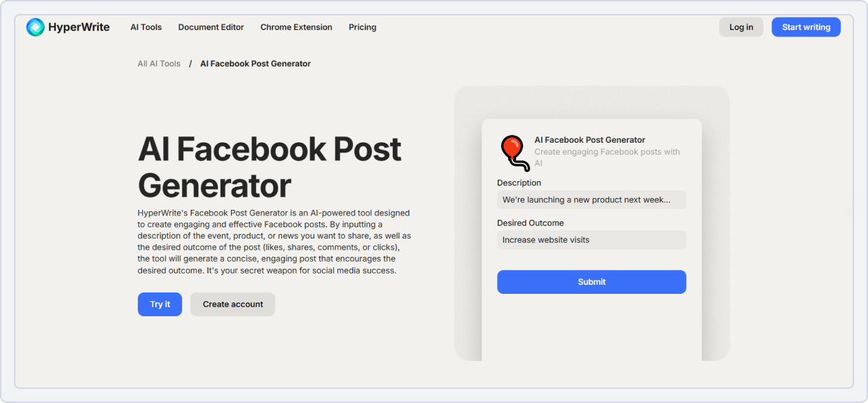
Task: Click the Create account button
Action: click(x=233, y=304)
